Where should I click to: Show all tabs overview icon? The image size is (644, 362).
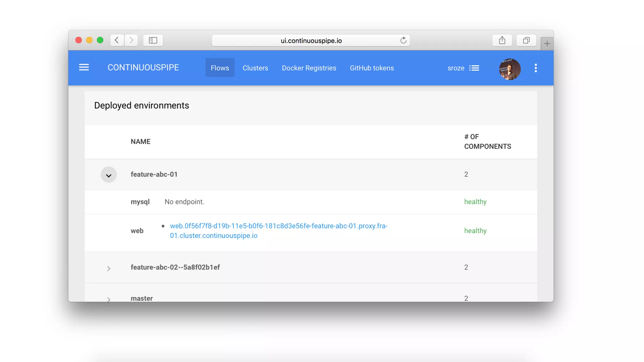click(x=526, y=40)
